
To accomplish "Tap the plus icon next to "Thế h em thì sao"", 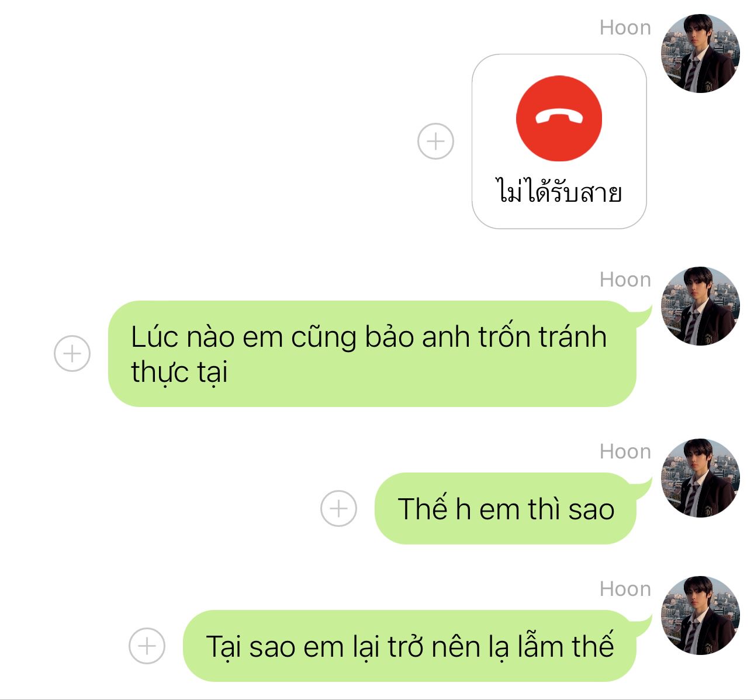I will 338,508.
